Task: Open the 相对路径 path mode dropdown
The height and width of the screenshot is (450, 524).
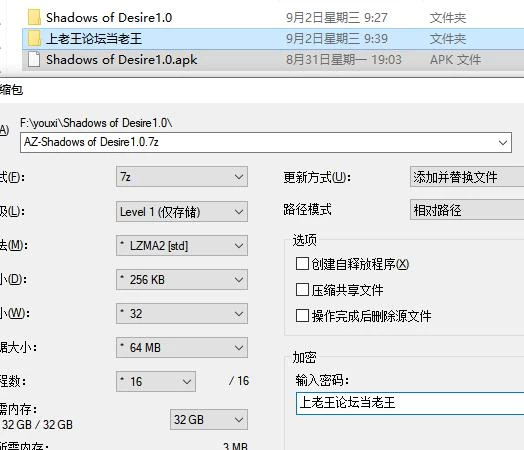Action: click(467, 210)
